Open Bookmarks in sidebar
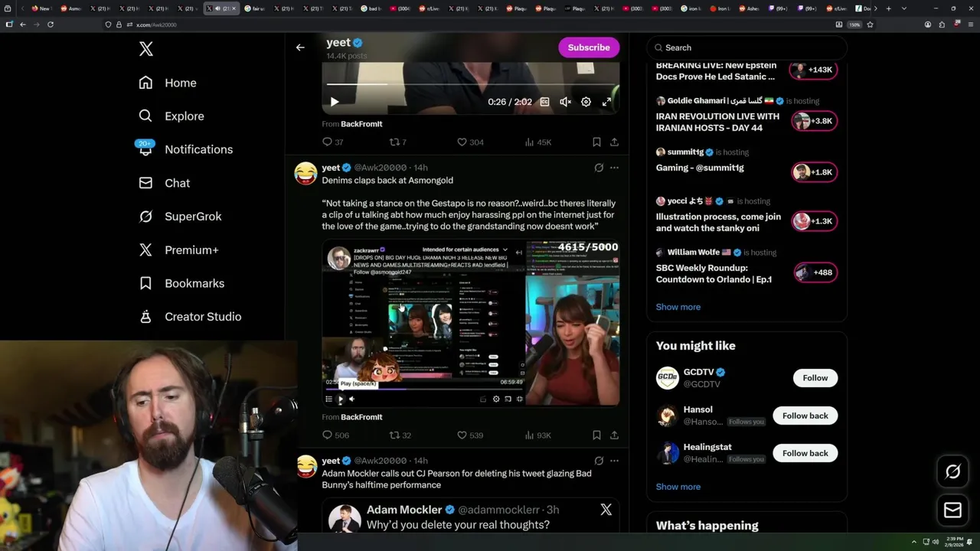Image resolution: width=980 pixels, height=551 pixels. (181, 283)
